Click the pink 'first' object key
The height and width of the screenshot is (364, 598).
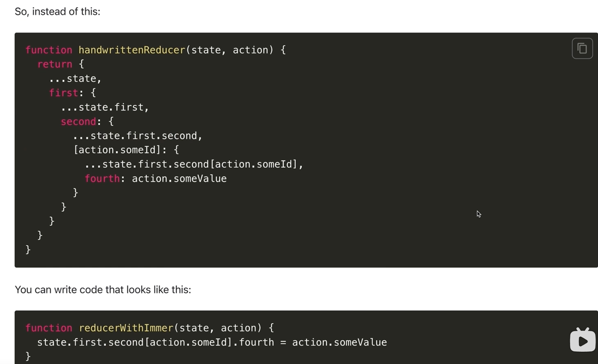64,93
